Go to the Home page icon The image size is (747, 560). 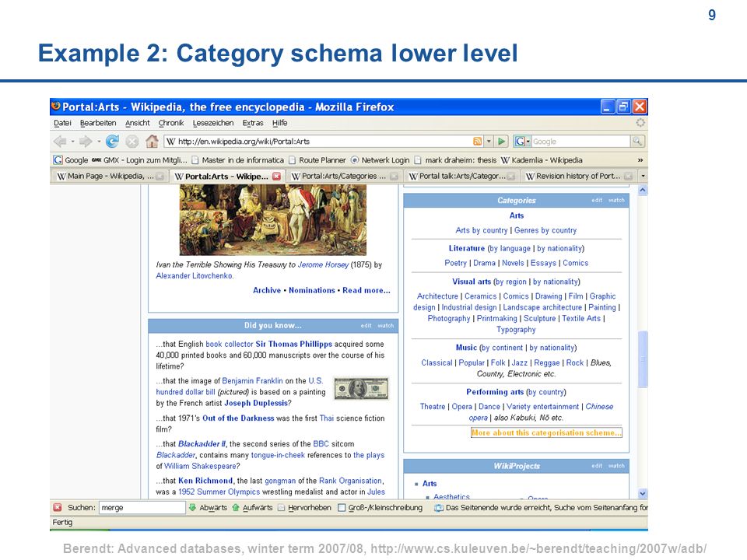(x=152, y=141)
